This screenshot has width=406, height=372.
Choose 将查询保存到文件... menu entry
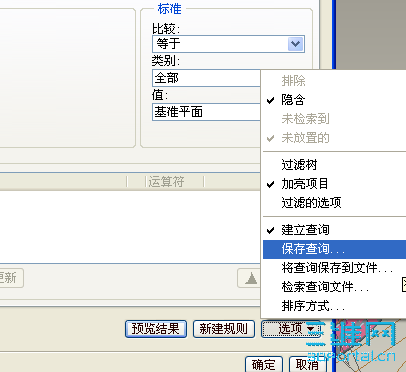coord(334,268)
